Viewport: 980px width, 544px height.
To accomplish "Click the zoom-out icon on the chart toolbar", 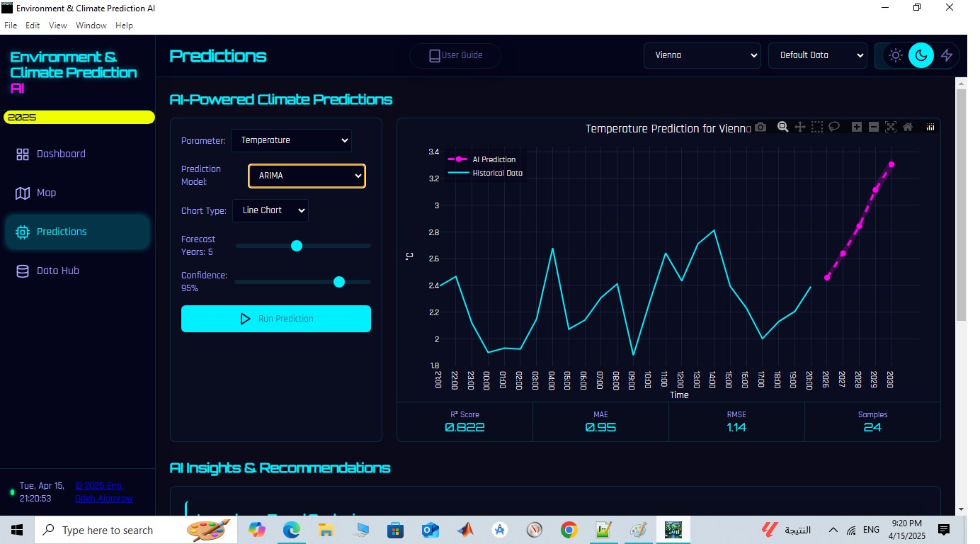I will click(x=874, y=127).
